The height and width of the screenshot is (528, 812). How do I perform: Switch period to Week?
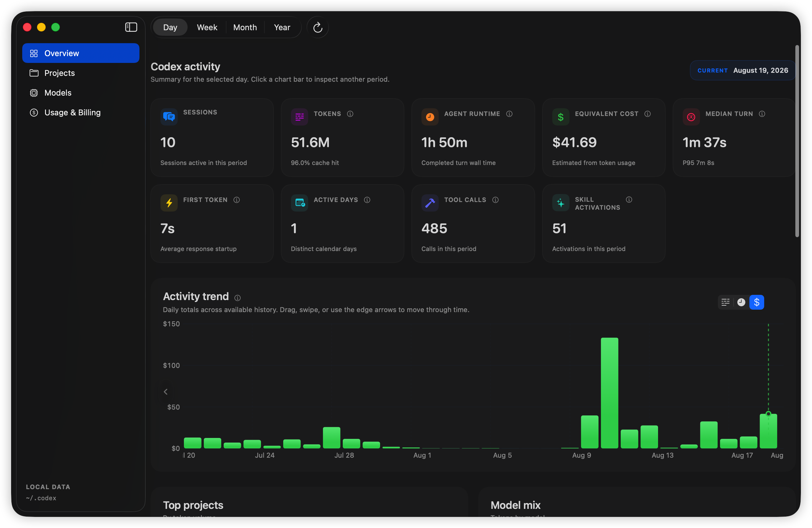(207, 27)
